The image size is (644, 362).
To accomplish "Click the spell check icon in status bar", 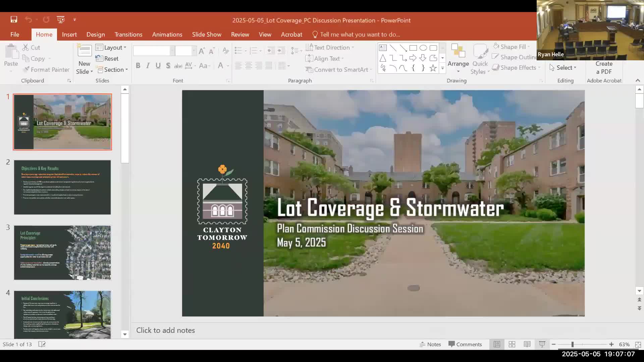I will click(x=42, y=344).
